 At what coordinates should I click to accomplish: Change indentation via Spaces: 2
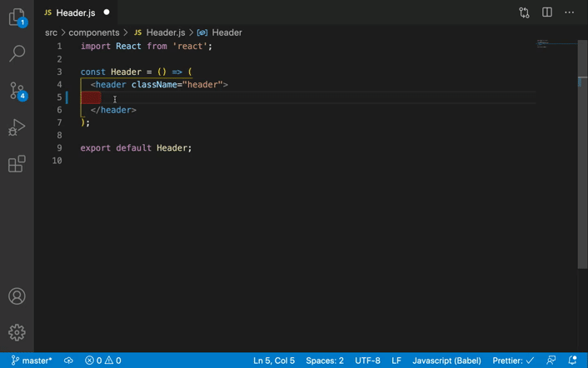[x=324, y=361]
